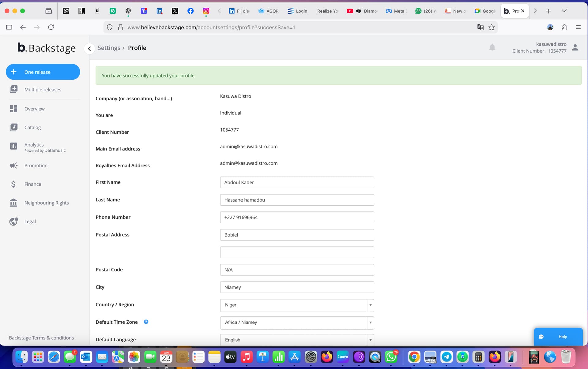Open the Promotion megaphone icon
The image size is (588, 369).
13,166
